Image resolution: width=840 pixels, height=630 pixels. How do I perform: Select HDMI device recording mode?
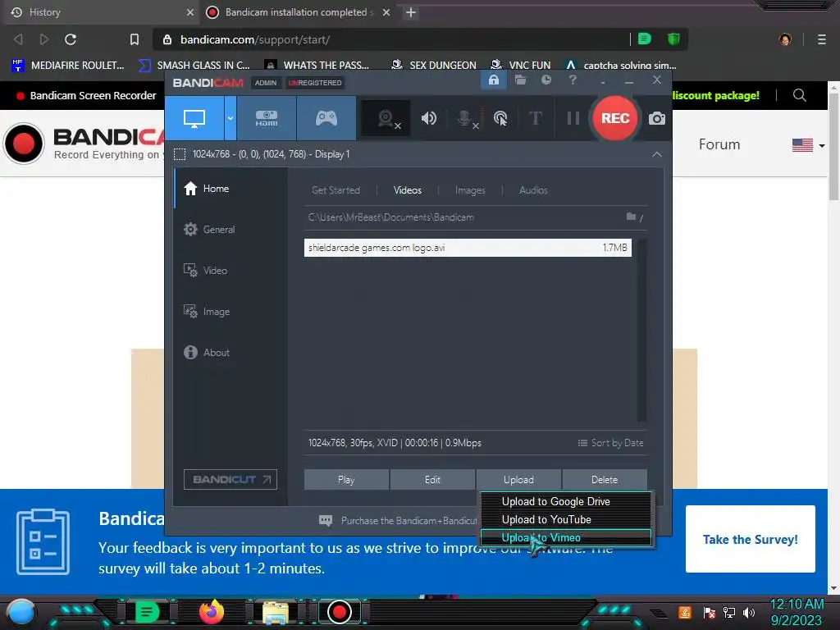267,118
